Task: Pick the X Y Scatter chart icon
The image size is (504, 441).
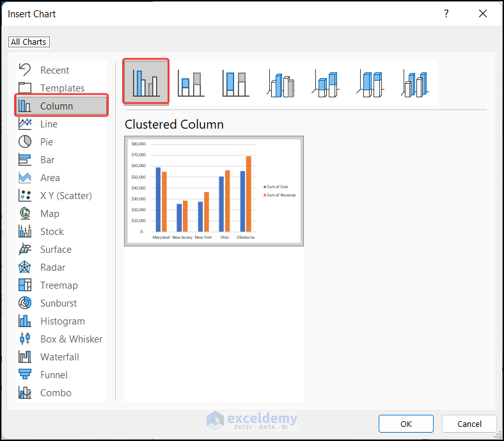Action: coord(25,196)
